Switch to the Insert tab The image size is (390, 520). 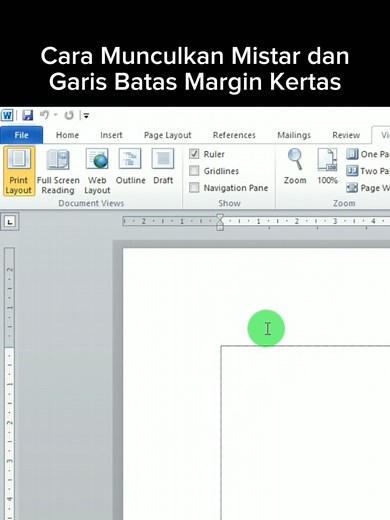point(111,135)
